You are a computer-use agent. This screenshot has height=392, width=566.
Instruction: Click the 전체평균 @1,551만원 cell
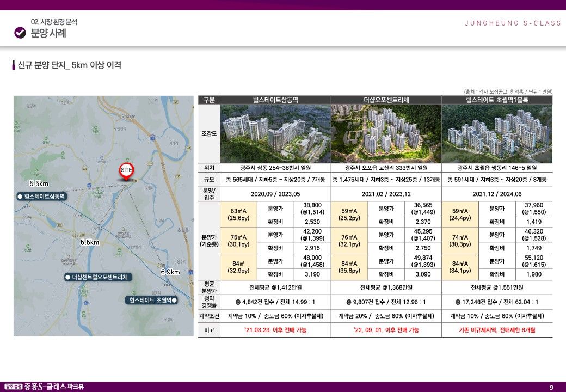pyautogui.click(x=497, y=287)
